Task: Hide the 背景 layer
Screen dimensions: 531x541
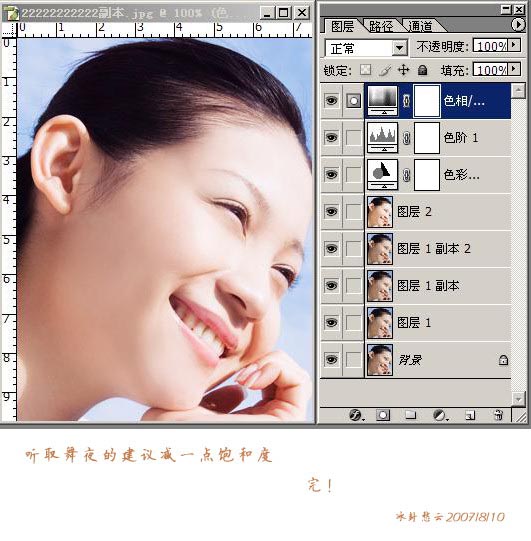Action: [331, 360]
